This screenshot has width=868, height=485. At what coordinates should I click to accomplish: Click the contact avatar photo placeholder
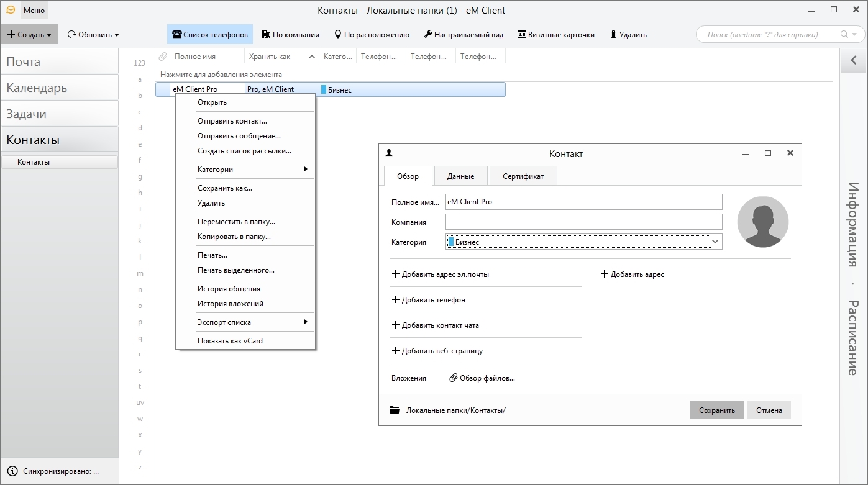[763, 222]
